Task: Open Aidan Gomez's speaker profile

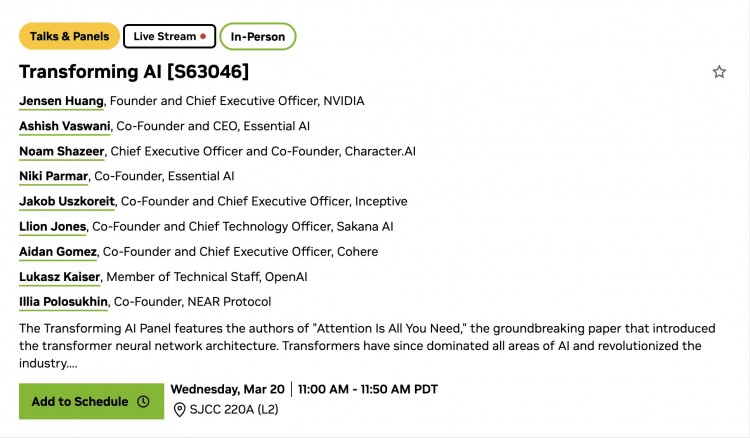Action: pos(58,251)
